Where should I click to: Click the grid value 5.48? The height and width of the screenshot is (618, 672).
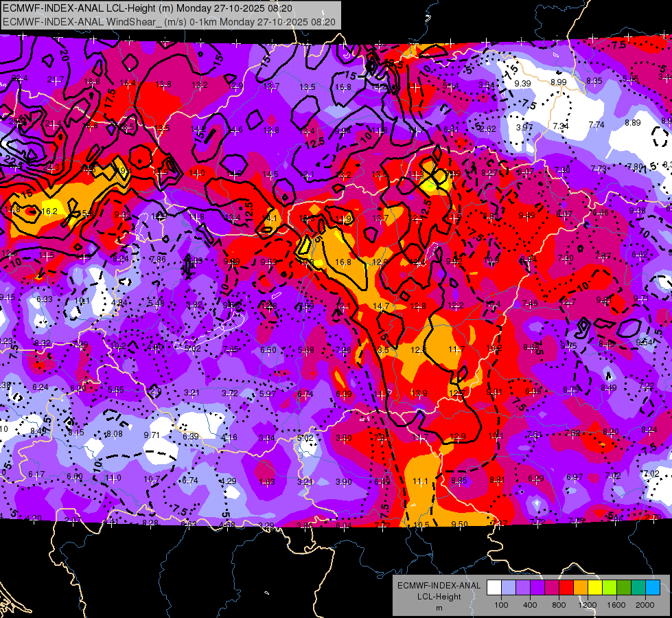click(x=157, y=304)
